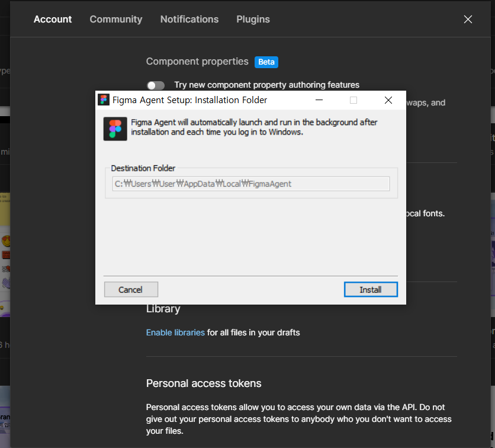Close the Figma Agent Setup dialog
The image size is (495, 448).
(388, 100)
